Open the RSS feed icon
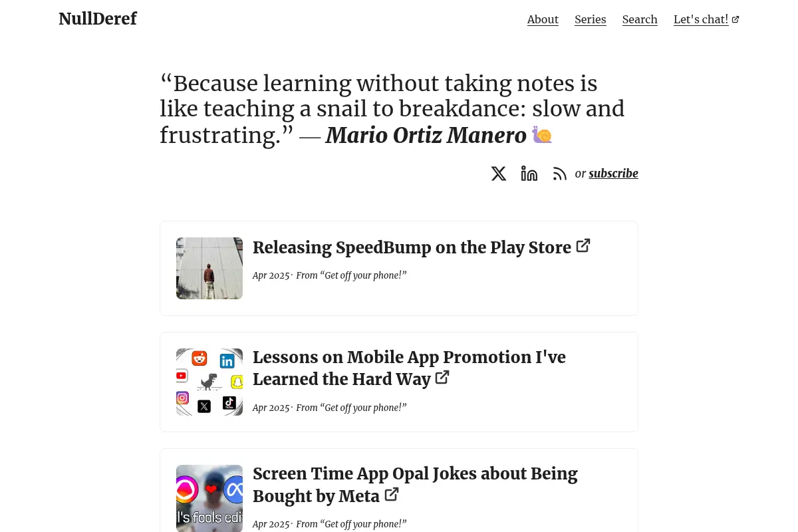 [x=560, y=174]
